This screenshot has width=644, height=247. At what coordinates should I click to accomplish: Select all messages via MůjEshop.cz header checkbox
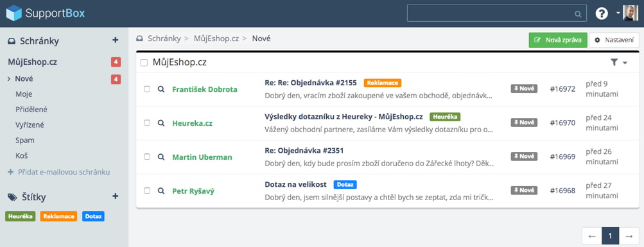144,63
